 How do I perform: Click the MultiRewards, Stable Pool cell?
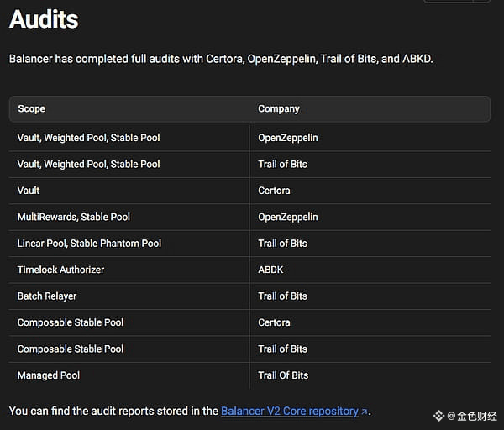pyautogui.click(x=74, y=217)
